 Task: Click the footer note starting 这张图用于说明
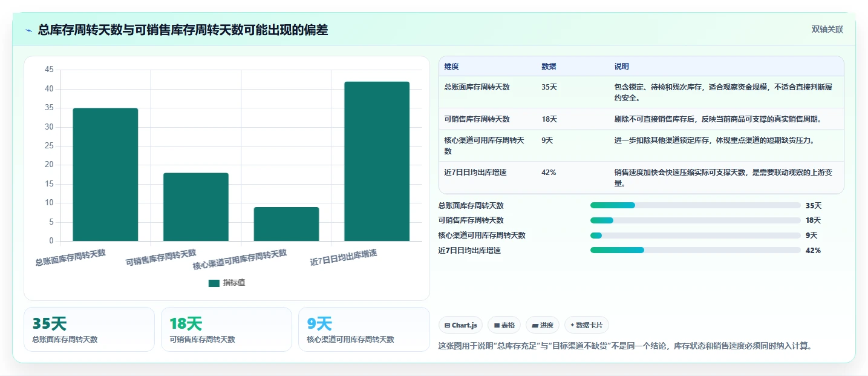(x=624, y=346)
